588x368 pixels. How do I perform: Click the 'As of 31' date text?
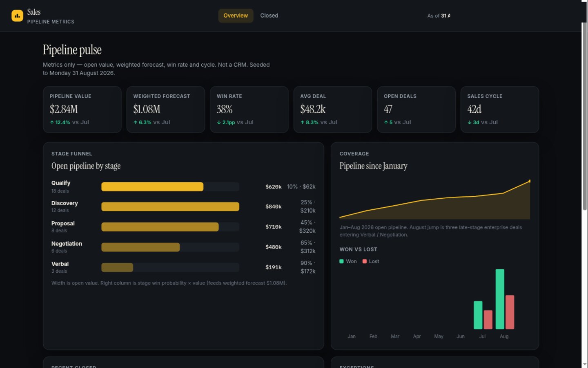click(439, 16)
